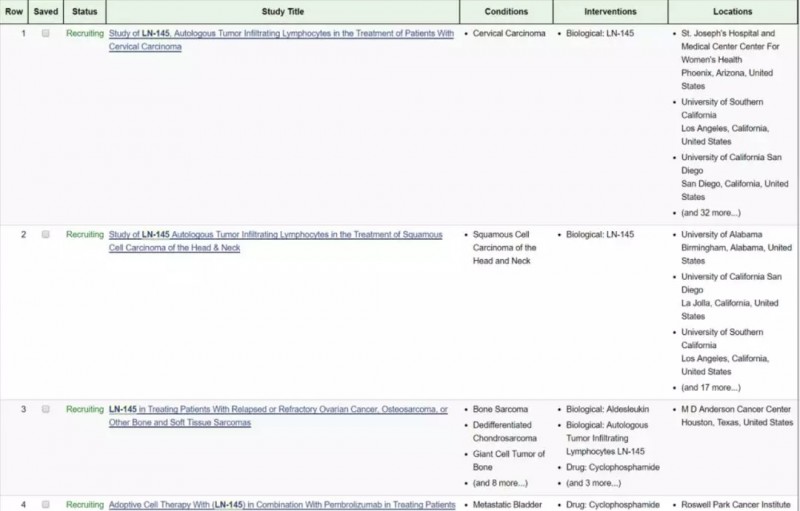The width and height of the screenshot is (800, 511).
Task: Check the Saved box for row 3
Action: pyautogui.click(x=45, y=409)
